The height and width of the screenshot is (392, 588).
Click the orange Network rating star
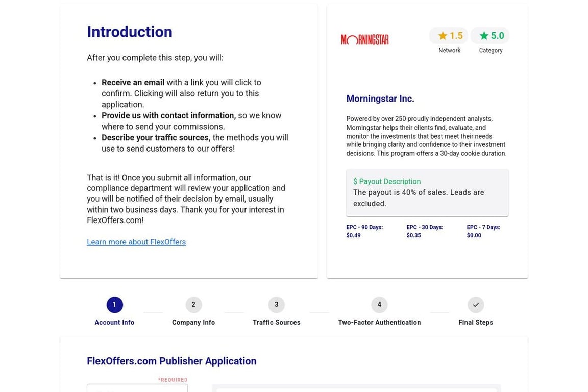(x=443, y=36)
